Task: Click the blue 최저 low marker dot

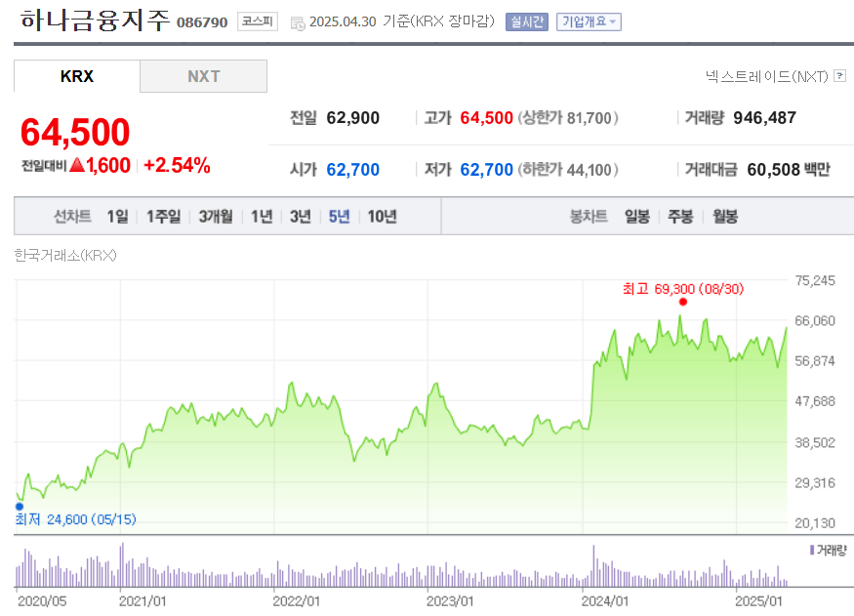Action: (20, 507)
